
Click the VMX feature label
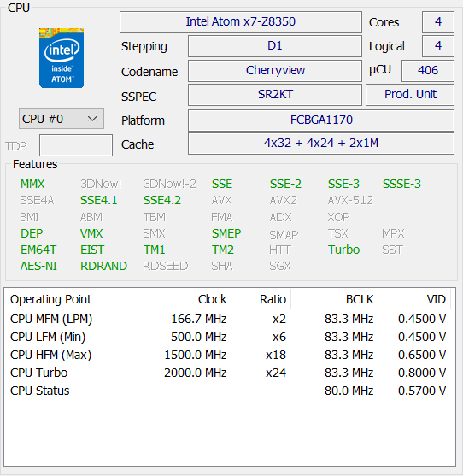(x=91, y=234)
